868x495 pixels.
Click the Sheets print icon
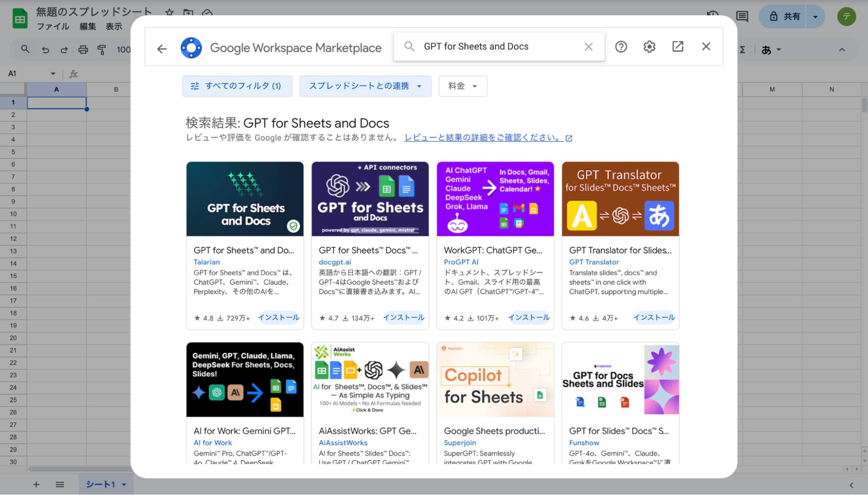click(83, 49)
